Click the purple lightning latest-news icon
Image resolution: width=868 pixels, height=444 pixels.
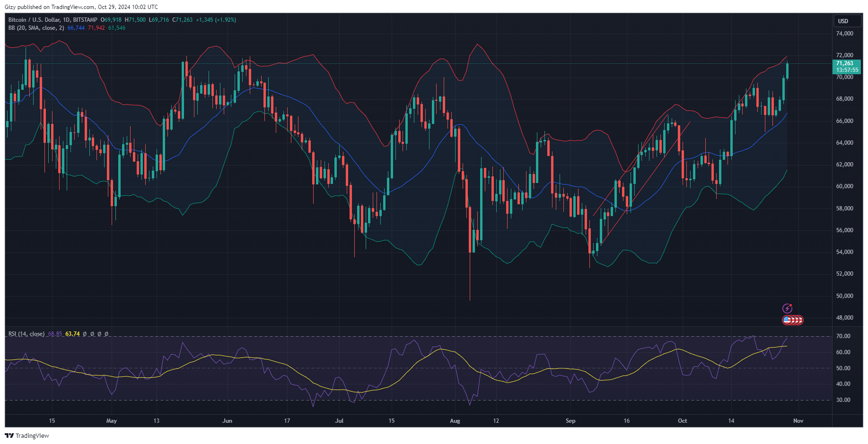(x=787, y=309)
